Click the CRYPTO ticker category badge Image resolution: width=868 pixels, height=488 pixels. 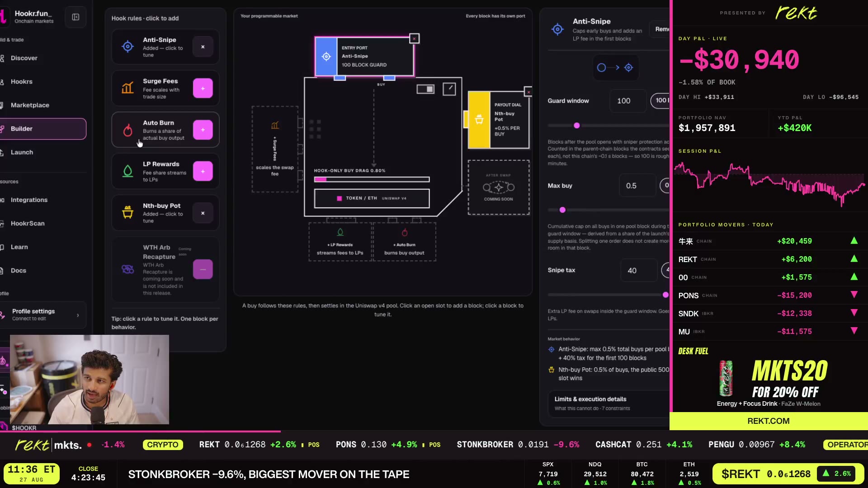pos(163,445)
